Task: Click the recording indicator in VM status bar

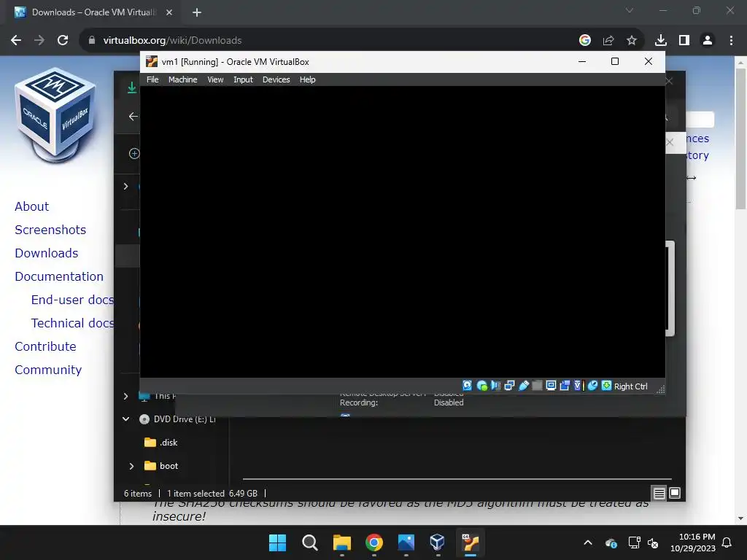Action: [565, 386]
